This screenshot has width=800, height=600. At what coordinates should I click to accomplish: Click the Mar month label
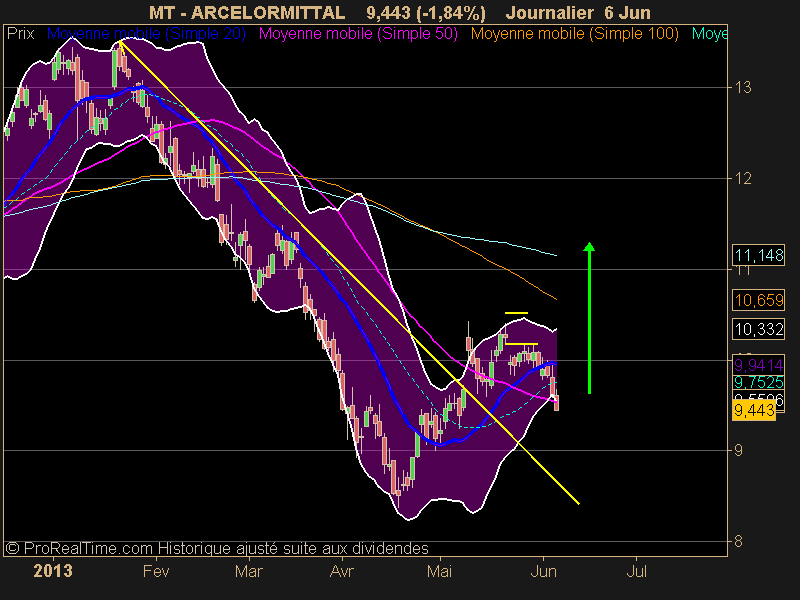(x=248, y=570)
